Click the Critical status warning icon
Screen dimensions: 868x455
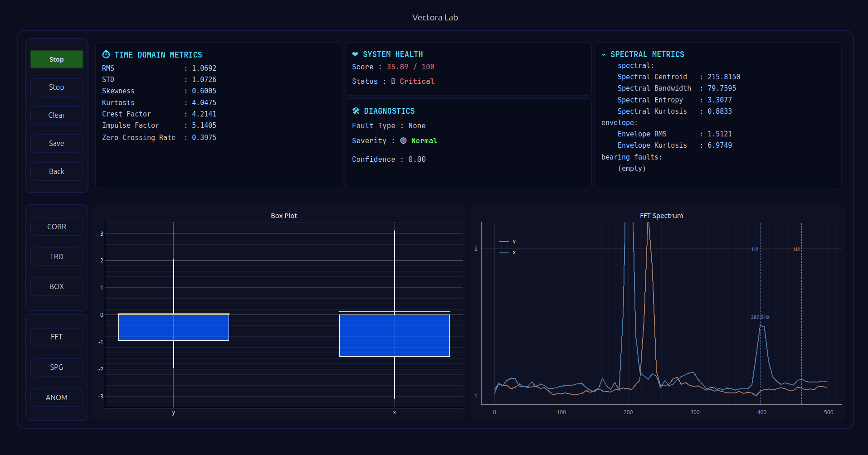[x=393, y=82]
